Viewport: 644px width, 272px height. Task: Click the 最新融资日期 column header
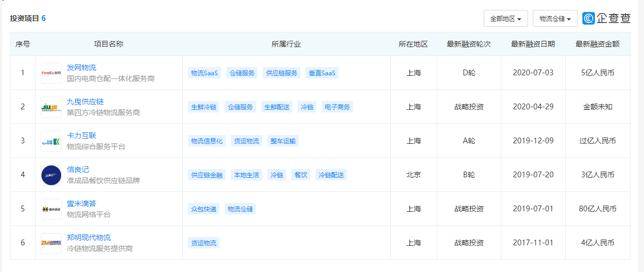pyautogui.click(x=533, y=44)
